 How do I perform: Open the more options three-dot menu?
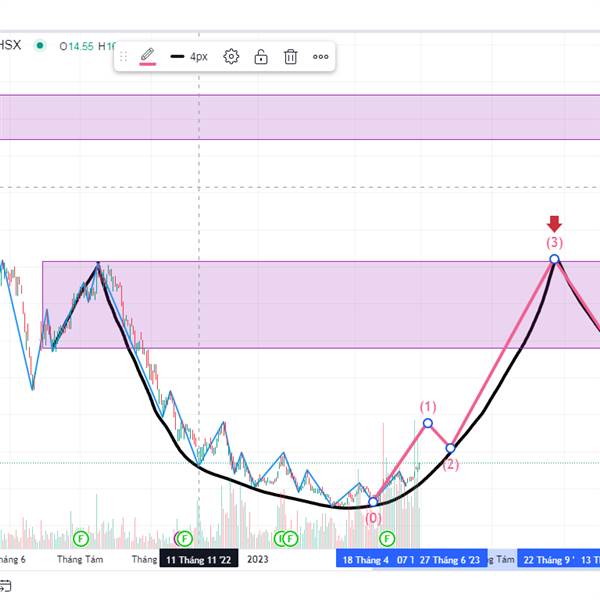click(321, 57)
